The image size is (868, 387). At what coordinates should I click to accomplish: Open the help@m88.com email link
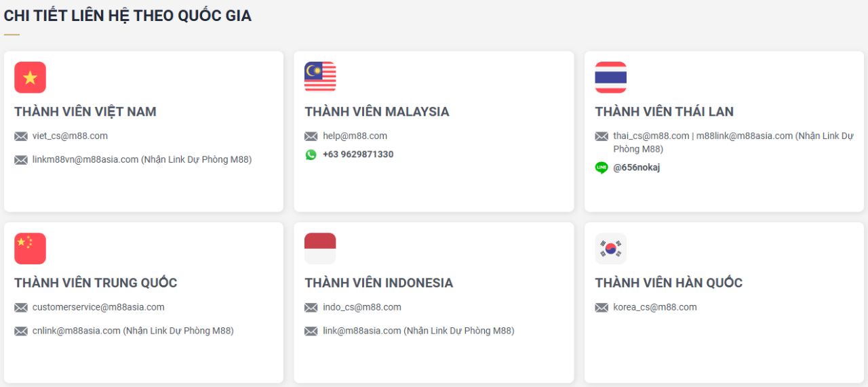[x=355, y=136]
